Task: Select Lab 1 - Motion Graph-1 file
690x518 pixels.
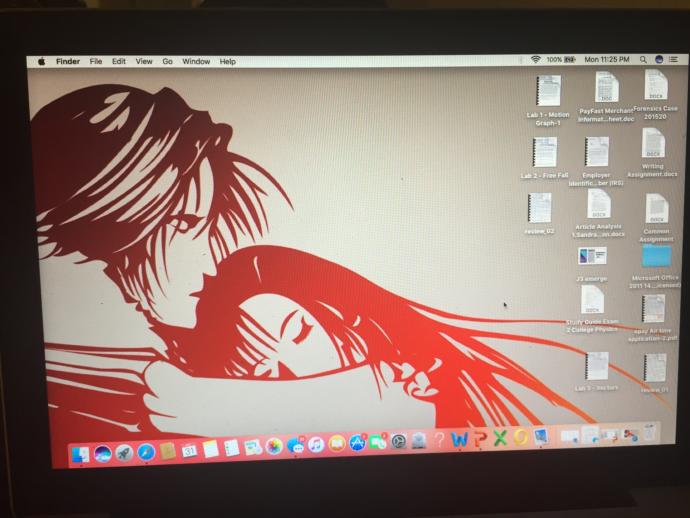Action: click(x=548, y=101)
